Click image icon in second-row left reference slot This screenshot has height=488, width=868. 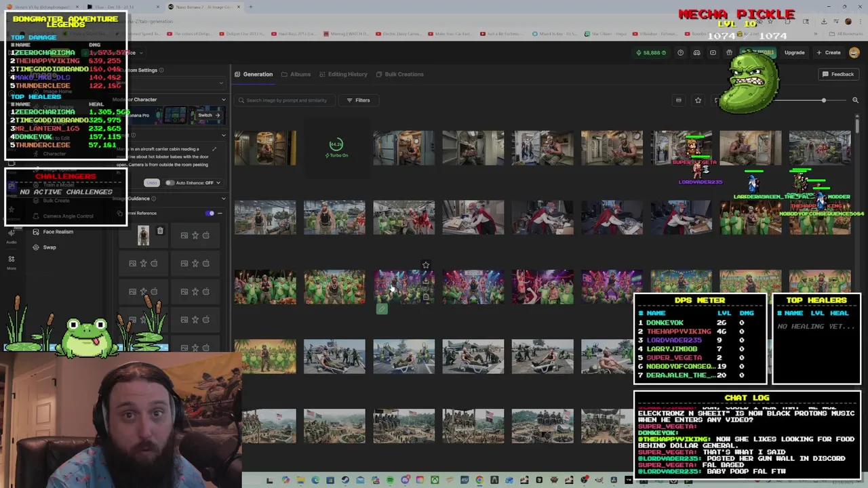[x=133, y=264]
